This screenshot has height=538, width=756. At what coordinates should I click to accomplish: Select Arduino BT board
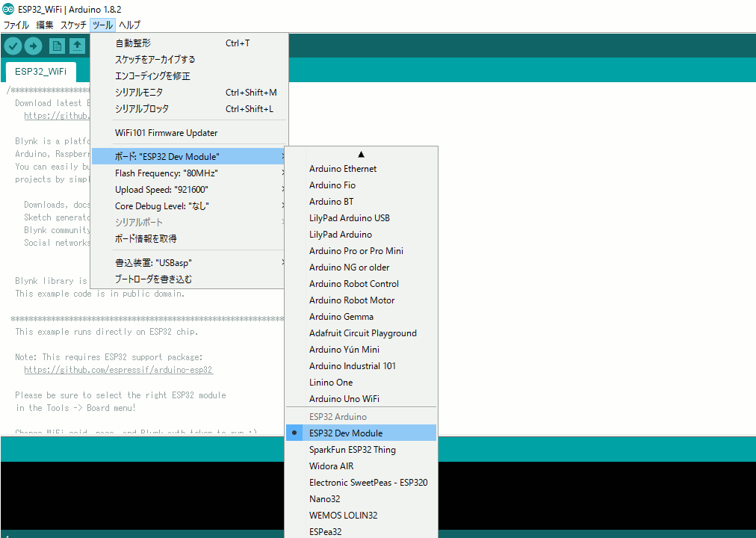pos(361,202)
